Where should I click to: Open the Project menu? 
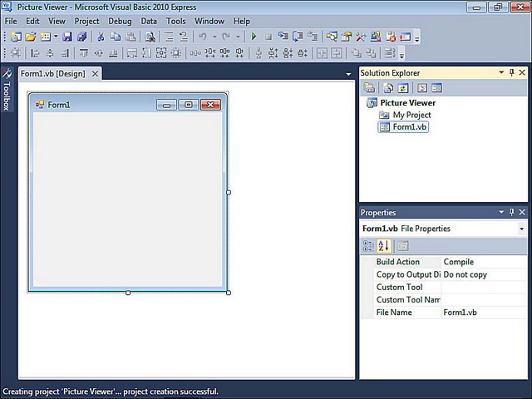pos(86,21)
